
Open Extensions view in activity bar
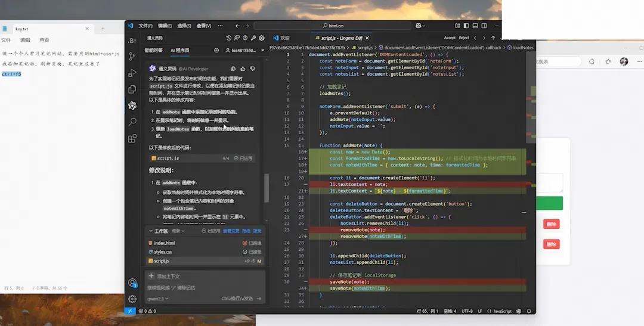pos(132,138)
